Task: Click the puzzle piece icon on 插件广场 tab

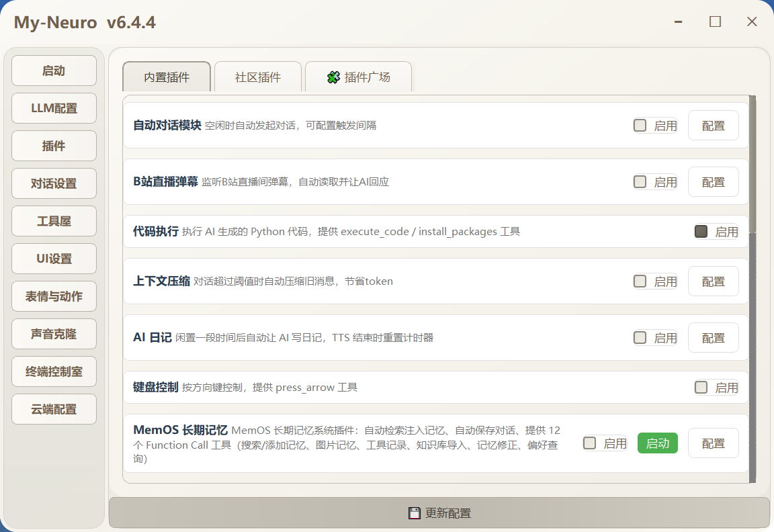Action: coord(333,77)
